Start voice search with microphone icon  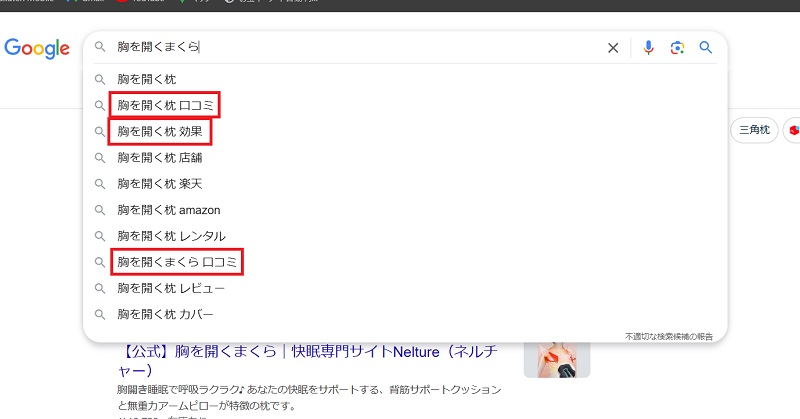pyautogui.click(x=648, y=47)
